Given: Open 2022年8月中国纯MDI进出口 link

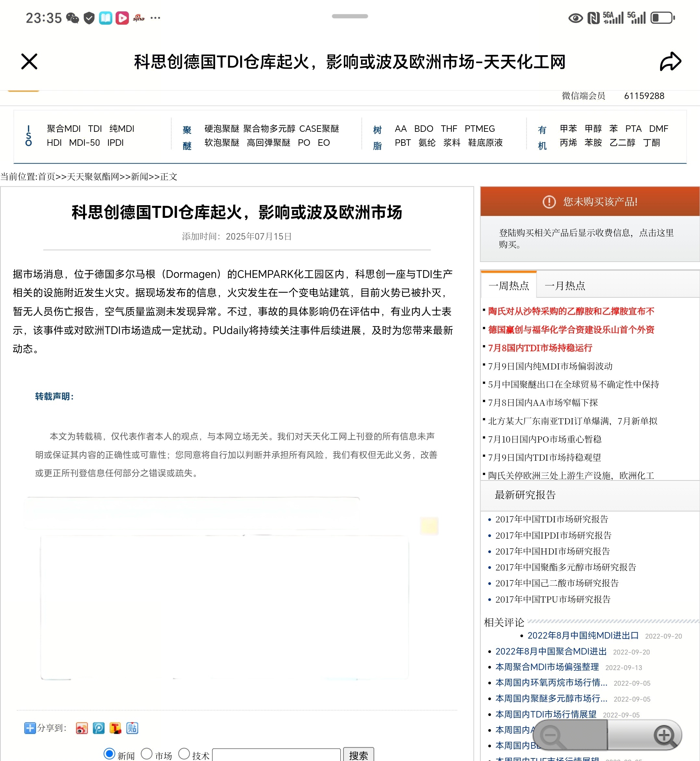Looking at the screenshot, I should pyautogui.click(x=583, y=636).
